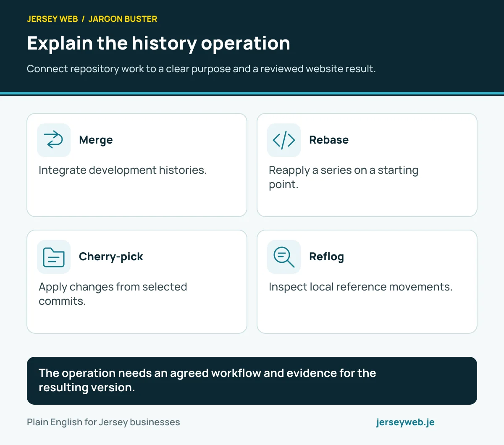Open the jerseyweb.je link
Viewport: 504px width, 445px height.
coord(405,422)
